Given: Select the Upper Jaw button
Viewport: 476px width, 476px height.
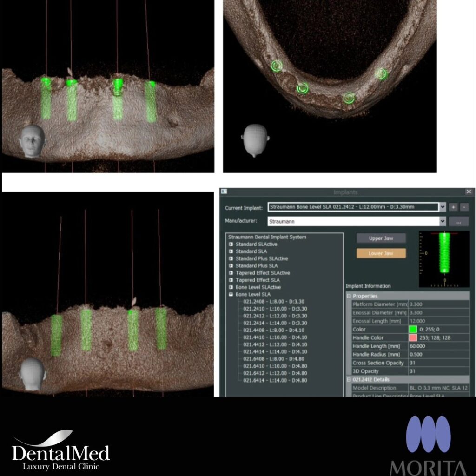Looking at the screenshot, I should (x=381, y=238).
